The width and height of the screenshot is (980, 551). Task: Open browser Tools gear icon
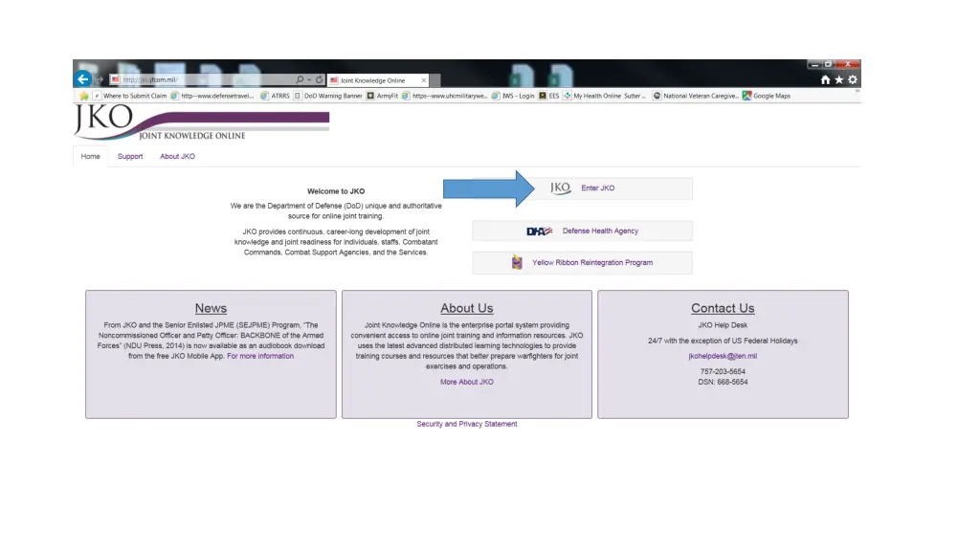[853, 80]
